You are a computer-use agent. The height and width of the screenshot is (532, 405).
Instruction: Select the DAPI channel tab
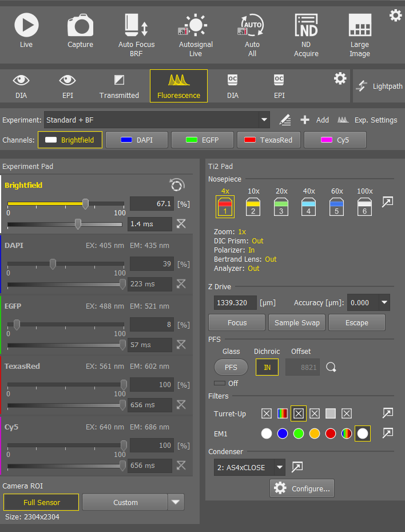pos(137,140)
